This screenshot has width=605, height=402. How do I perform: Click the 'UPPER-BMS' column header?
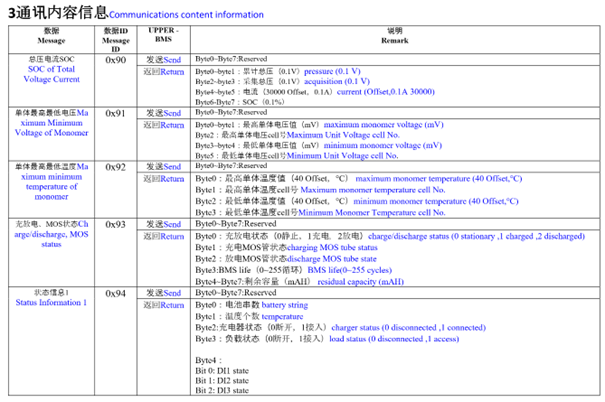pyautogui.click(x=161, y=38)
